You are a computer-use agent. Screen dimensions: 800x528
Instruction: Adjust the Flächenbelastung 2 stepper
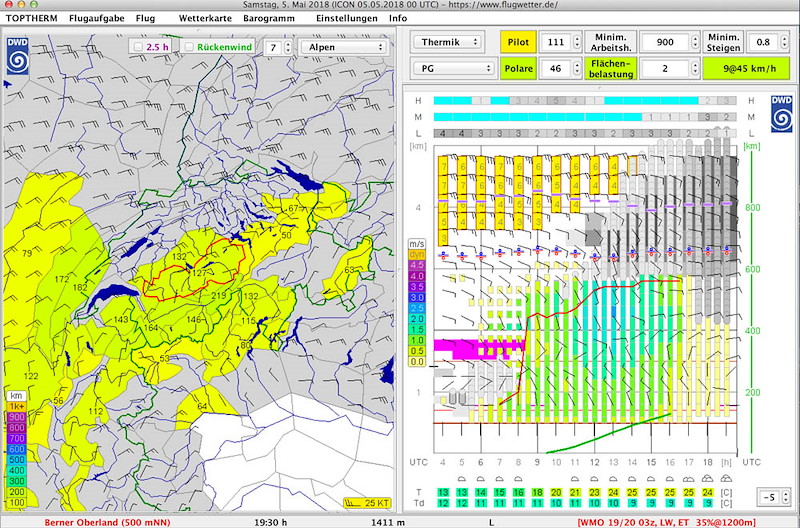click(x=695, y=68)
